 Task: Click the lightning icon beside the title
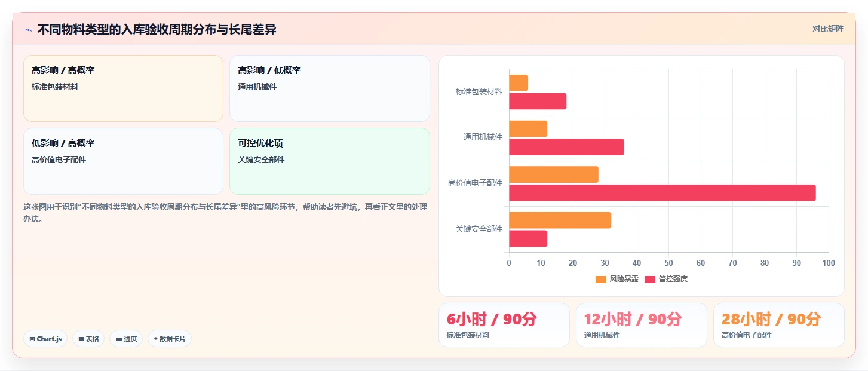pos(28,30)
